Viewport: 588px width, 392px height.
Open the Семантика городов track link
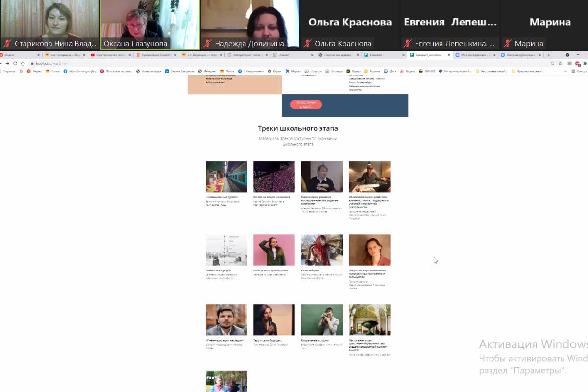tap(219, 270)
